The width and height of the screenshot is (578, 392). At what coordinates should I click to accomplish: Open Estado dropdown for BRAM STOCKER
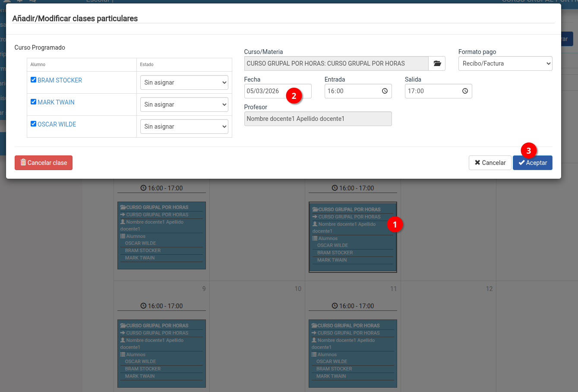point(184,82)
